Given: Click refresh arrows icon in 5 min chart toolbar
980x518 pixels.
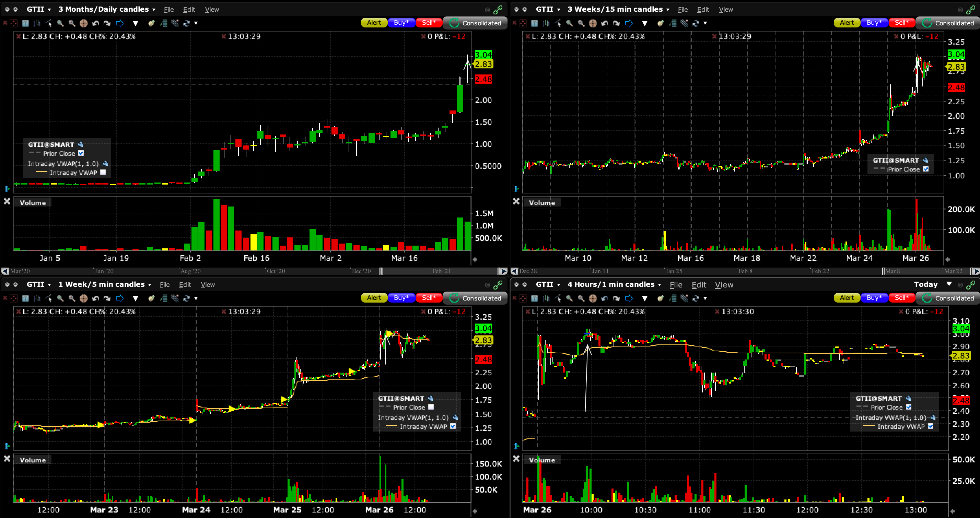Looking at the screenshot, I should 186,298.
